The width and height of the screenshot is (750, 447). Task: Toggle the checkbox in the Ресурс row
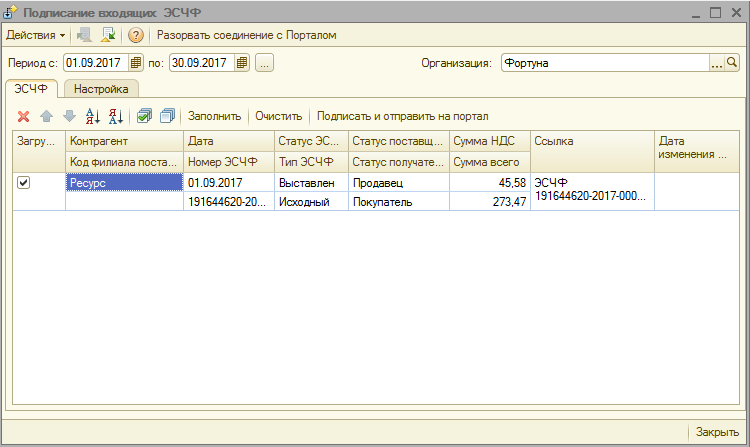pos(24,183)
